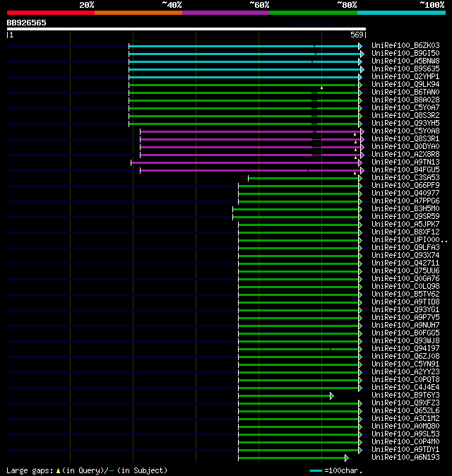Click the UniRef100_A6N193 label
Screen dimensions: 452x476
[405, 458]
